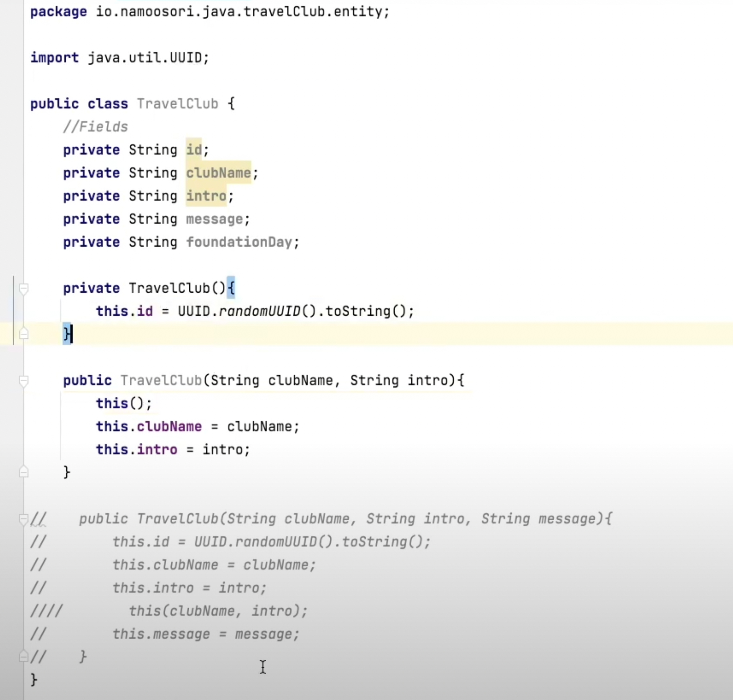Viewport: 733px width, 700px height.
Task: Click commented this.intro = intro line
Action: (x=190, y=589)
